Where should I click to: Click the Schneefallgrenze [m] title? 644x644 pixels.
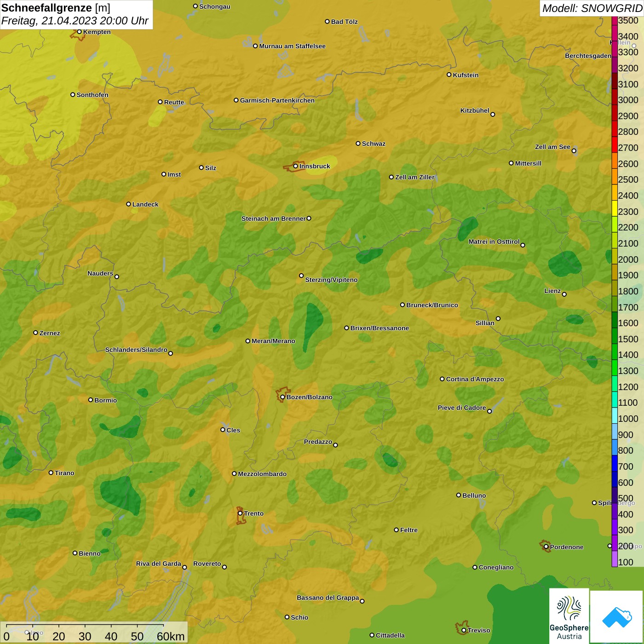[56, 8]
